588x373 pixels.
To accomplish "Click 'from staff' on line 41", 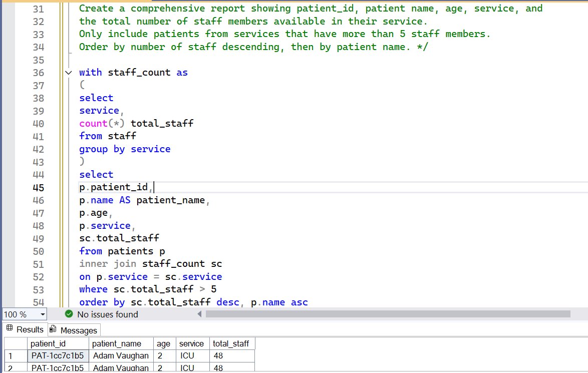I will pos(108,136).
